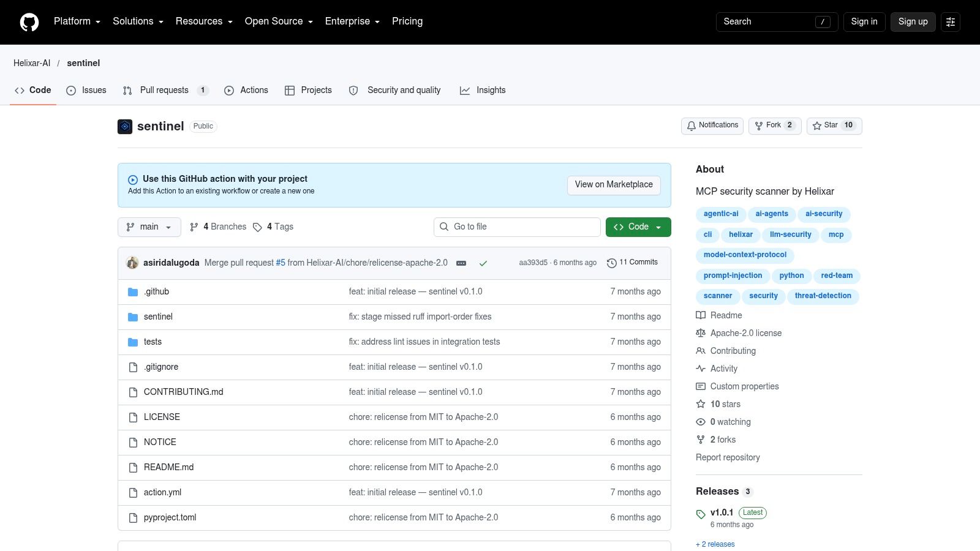
Task: Click Report repository link
Action: (x=728, y=457)
